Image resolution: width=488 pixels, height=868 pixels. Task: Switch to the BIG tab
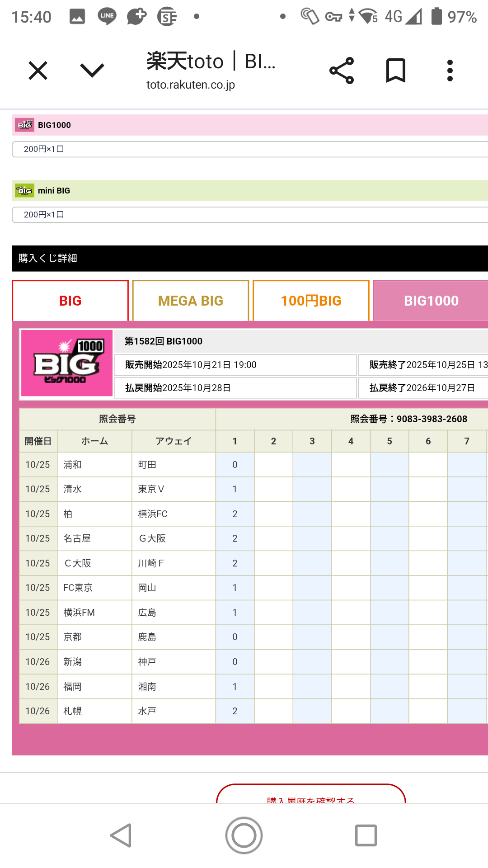[70, 301]
